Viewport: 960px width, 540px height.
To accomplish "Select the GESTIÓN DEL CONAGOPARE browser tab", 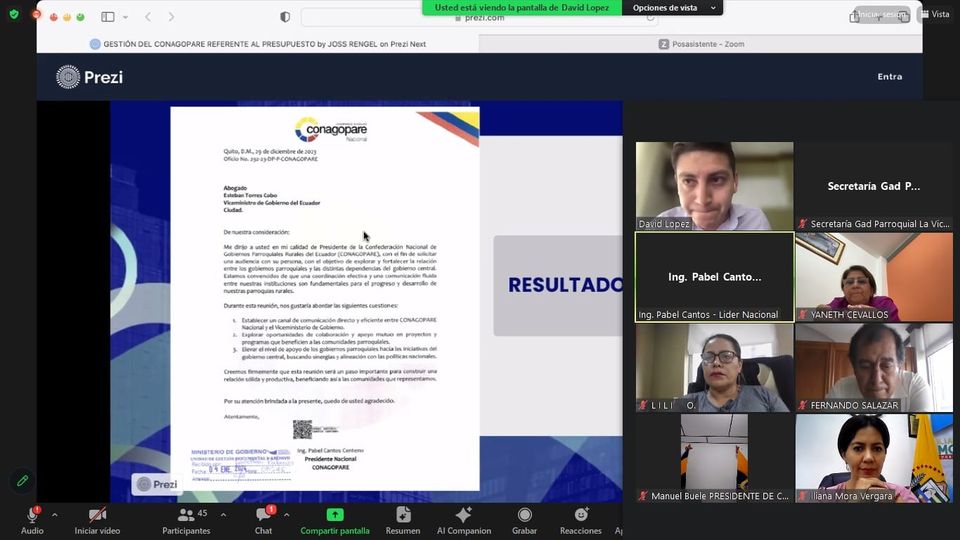I will tap(257, 44).
